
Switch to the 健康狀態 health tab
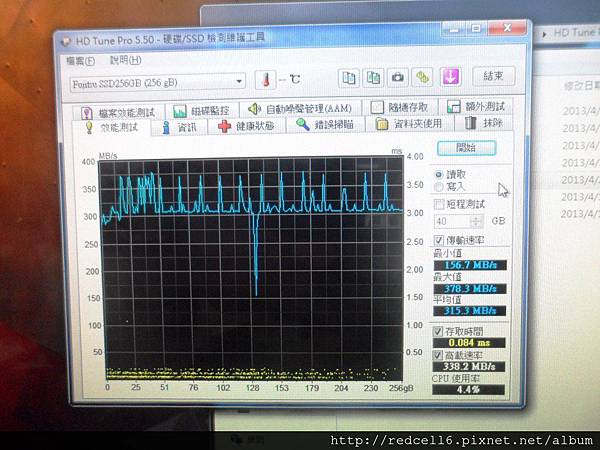click(x=246, y=126)
